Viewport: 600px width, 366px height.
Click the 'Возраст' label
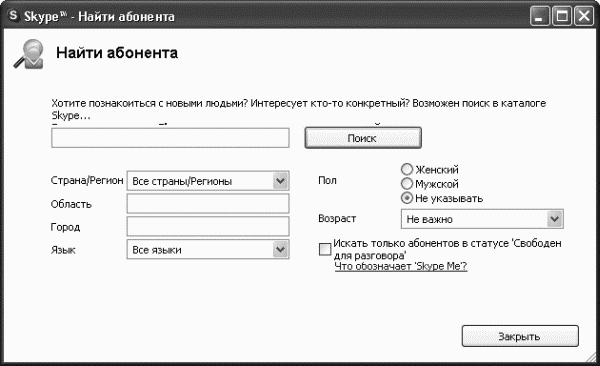click(x=337, y=219)
